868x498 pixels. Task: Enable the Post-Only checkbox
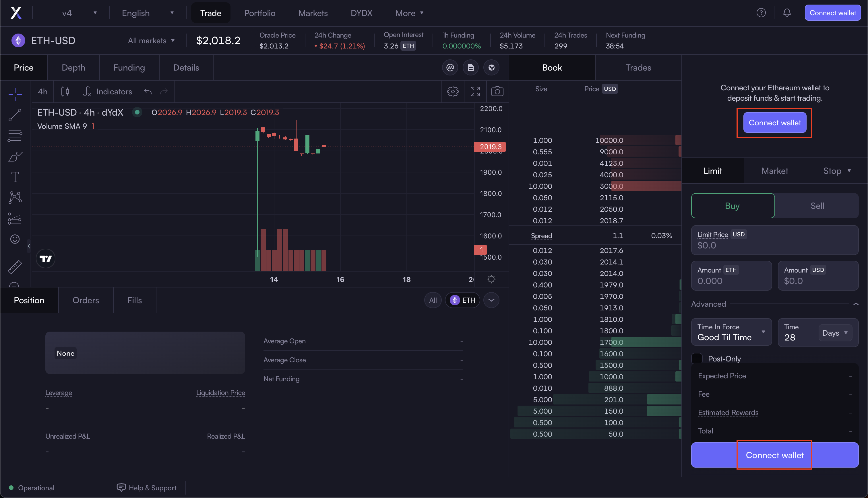coord(697,358)
